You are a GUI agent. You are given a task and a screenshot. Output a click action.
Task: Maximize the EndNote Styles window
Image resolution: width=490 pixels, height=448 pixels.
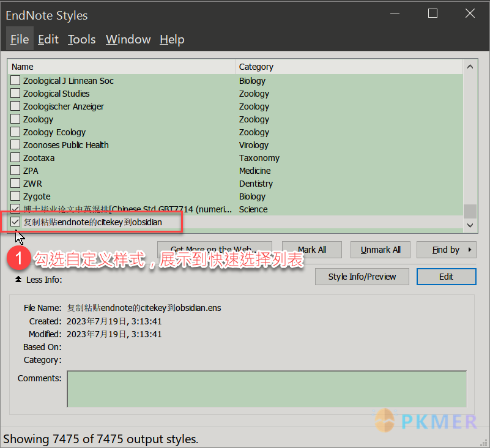[432, 13]
